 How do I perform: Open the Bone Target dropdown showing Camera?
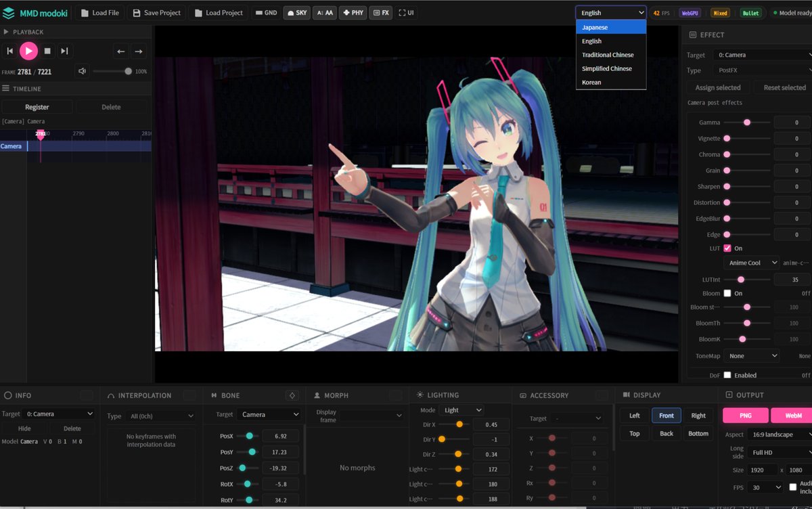click(x=269, y=414)
